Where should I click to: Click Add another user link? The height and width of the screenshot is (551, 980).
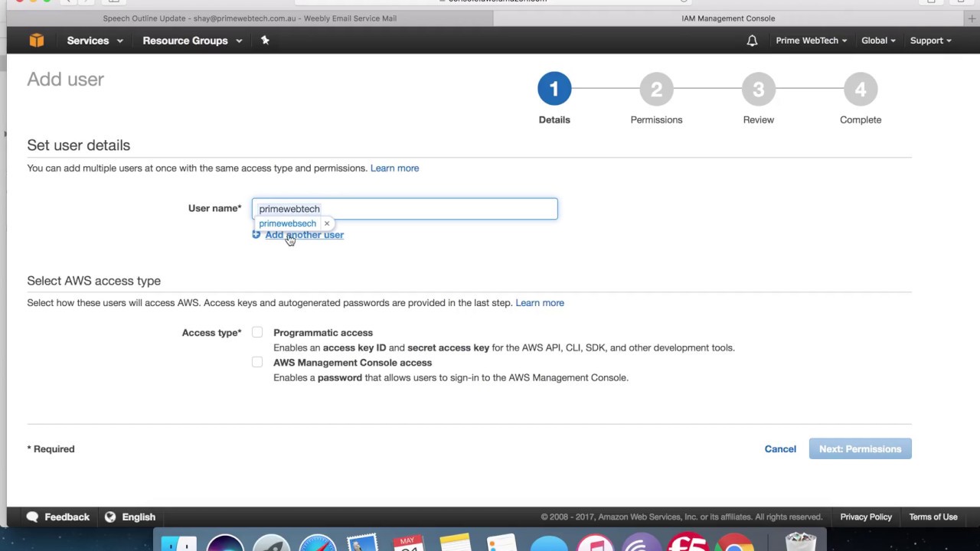tap(304, 235)
